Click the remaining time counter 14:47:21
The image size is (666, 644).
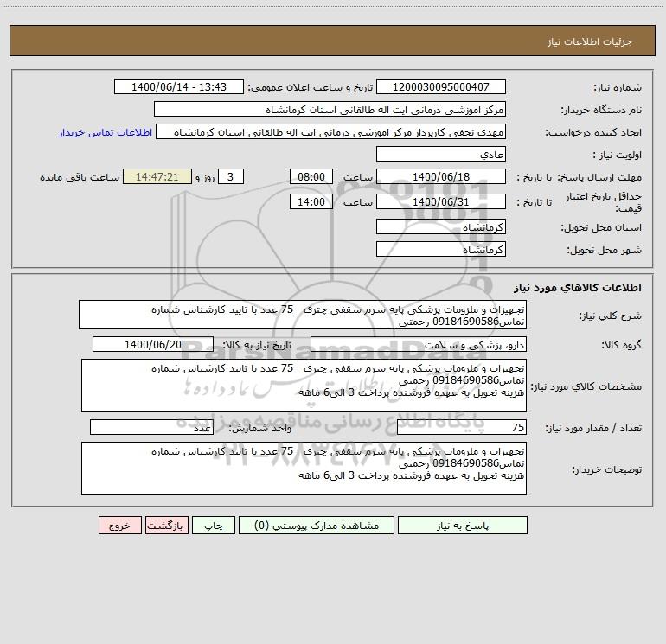[157, 176]
